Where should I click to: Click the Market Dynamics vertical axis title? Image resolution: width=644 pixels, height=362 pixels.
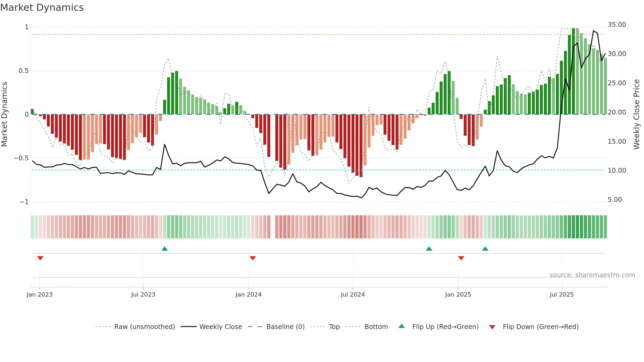(4, 114)
